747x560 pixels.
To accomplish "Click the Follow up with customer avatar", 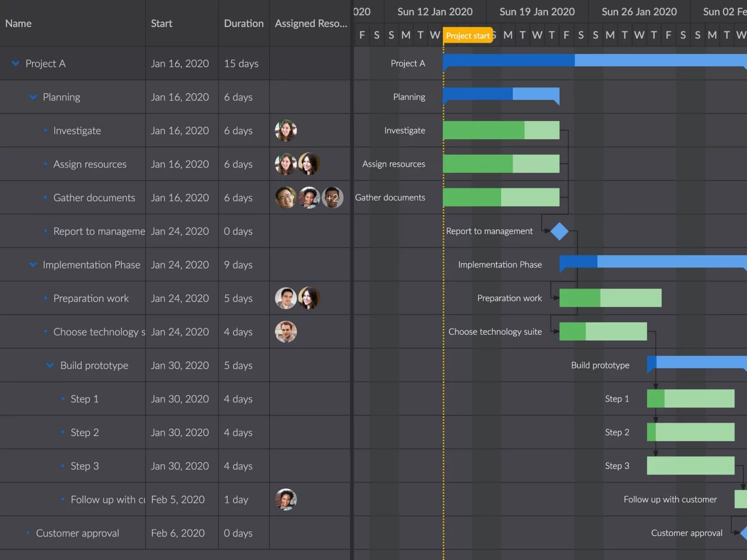I will click(286, 500).
